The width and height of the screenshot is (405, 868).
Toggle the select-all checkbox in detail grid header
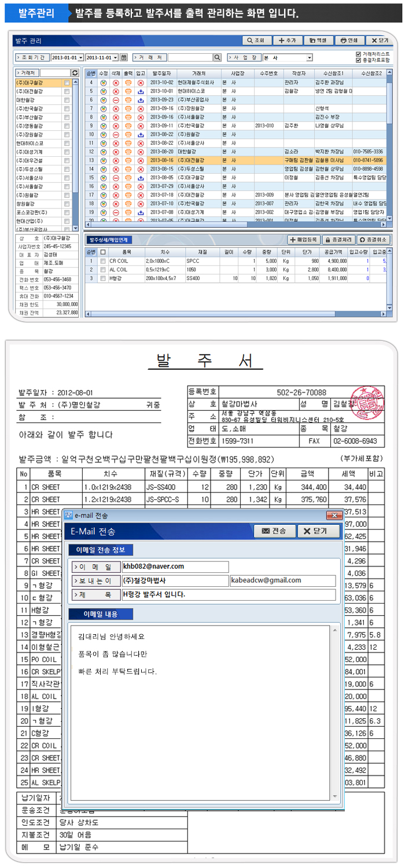point(103,252)
